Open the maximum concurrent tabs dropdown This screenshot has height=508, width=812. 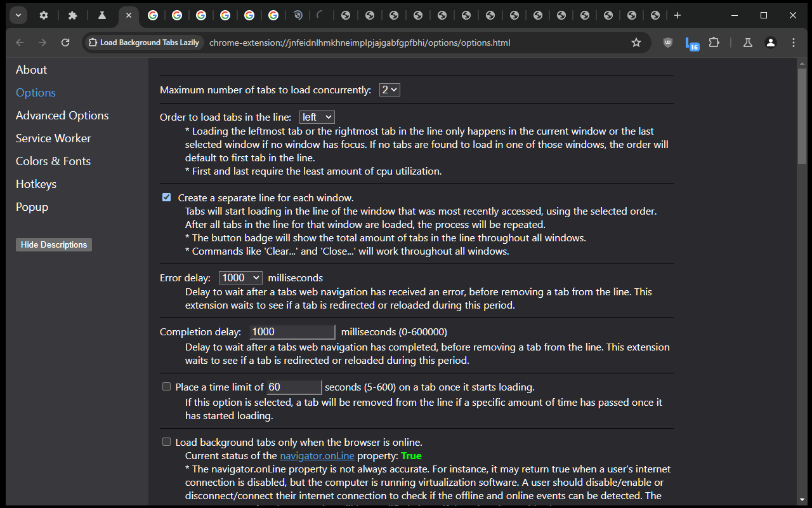coord(389,90)
